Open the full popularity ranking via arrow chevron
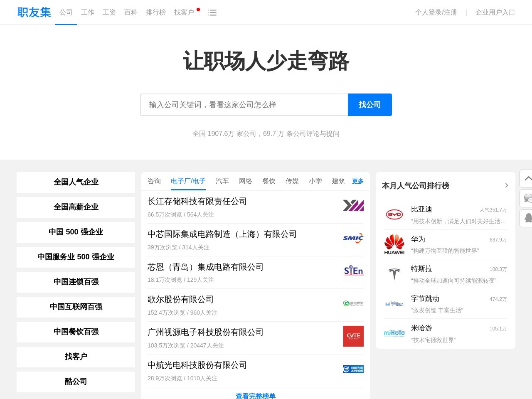The height and width of the screenshot is (399, 532). (507, 185)
